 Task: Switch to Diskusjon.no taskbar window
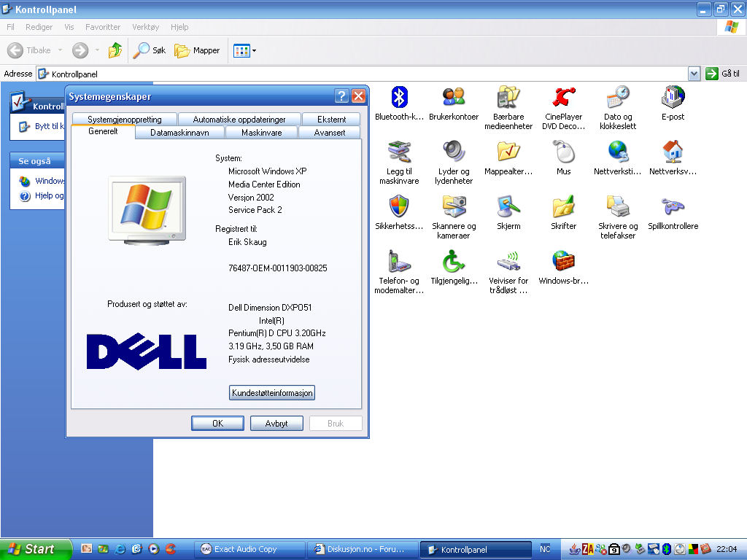click(x=363, y=550)
